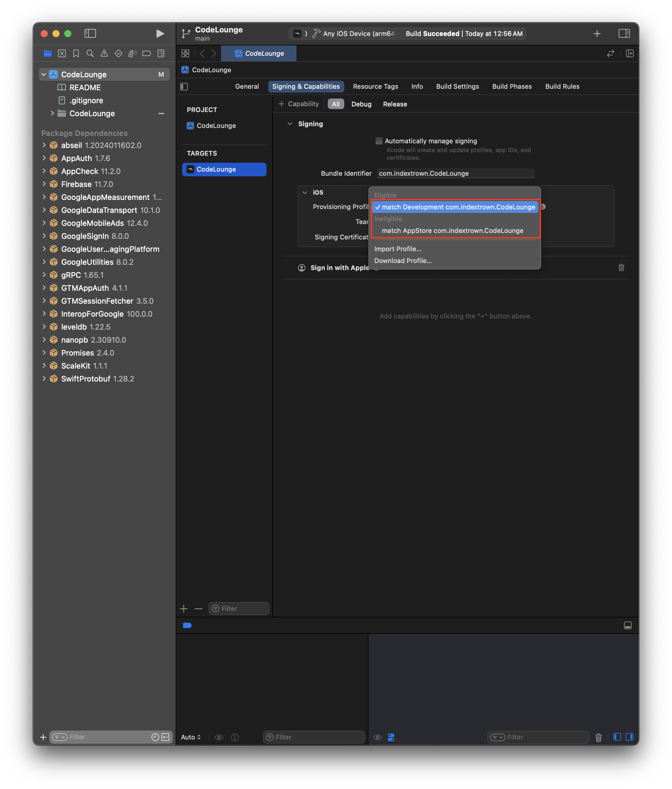
Task: Open the find navigator magnifier icon
Action: [90, 53]
